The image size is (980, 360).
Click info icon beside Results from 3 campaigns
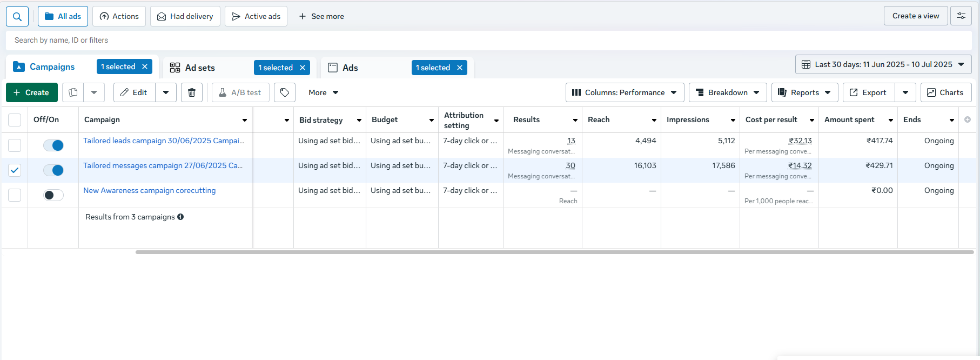pyautogui.click(x=180, y=217)
